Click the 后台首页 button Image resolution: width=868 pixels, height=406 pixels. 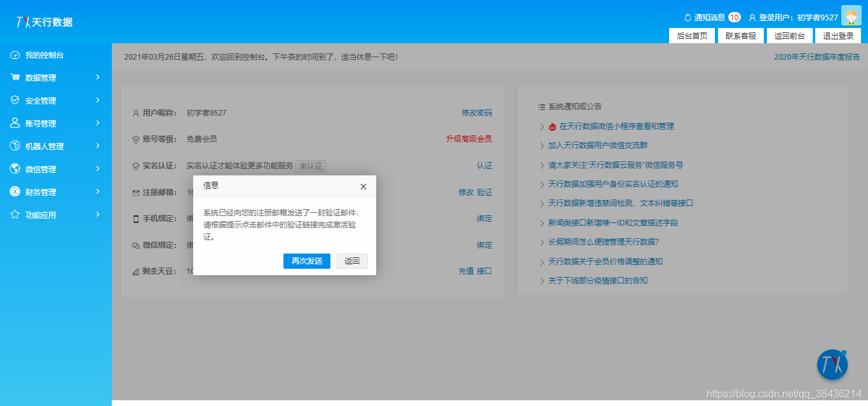692,36
